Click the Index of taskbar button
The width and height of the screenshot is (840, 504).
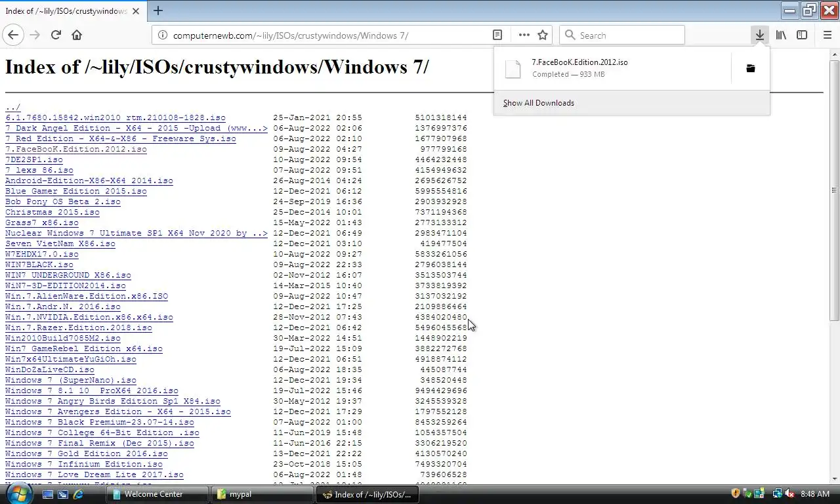[x=367, y=494]
